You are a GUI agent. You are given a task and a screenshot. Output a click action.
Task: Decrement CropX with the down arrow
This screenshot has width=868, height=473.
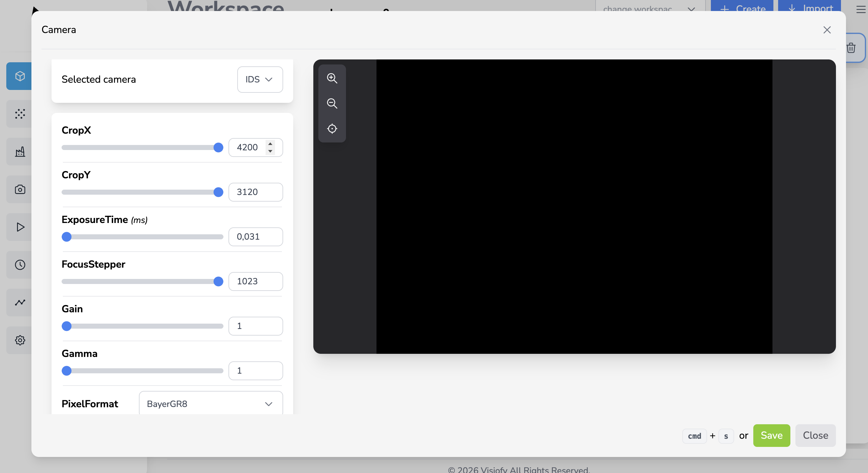pyautogui.click(x=270, y=151)
